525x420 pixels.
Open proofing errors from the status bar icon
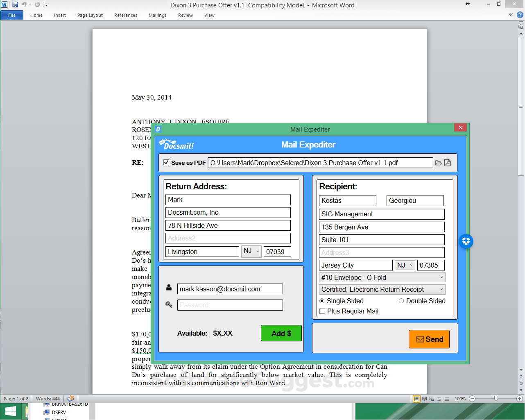coord(70,398)
